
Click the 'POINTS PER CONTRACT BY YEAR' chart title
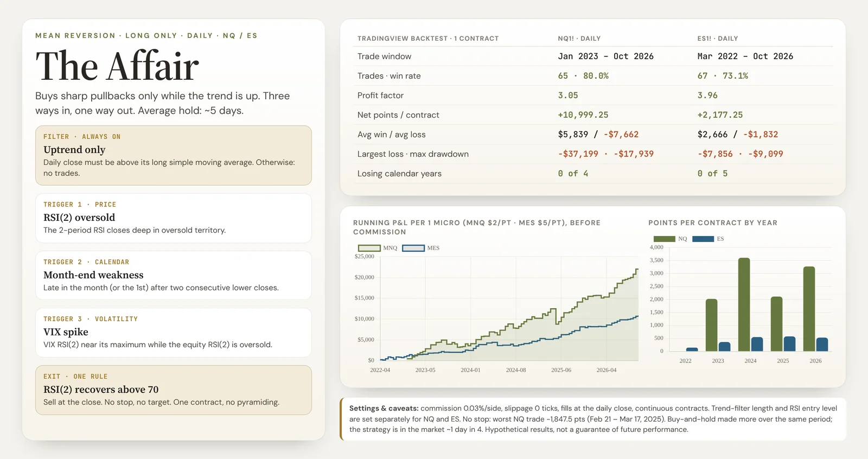tap(713, 223)
